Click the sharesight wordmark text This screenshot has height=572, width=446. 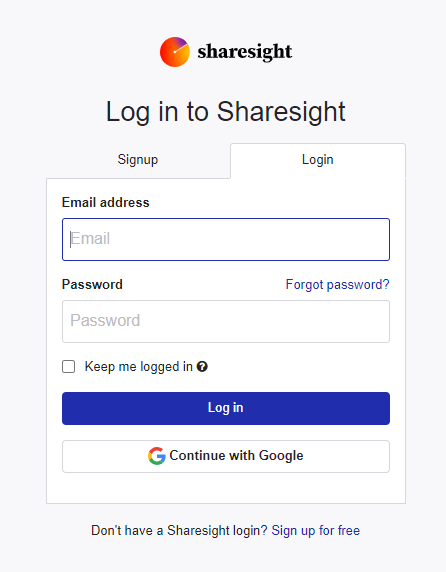tap(245, 52)
